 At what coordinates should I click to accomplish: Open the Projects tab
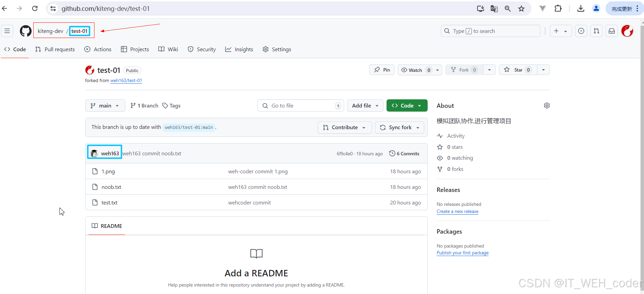pos(135,49)
